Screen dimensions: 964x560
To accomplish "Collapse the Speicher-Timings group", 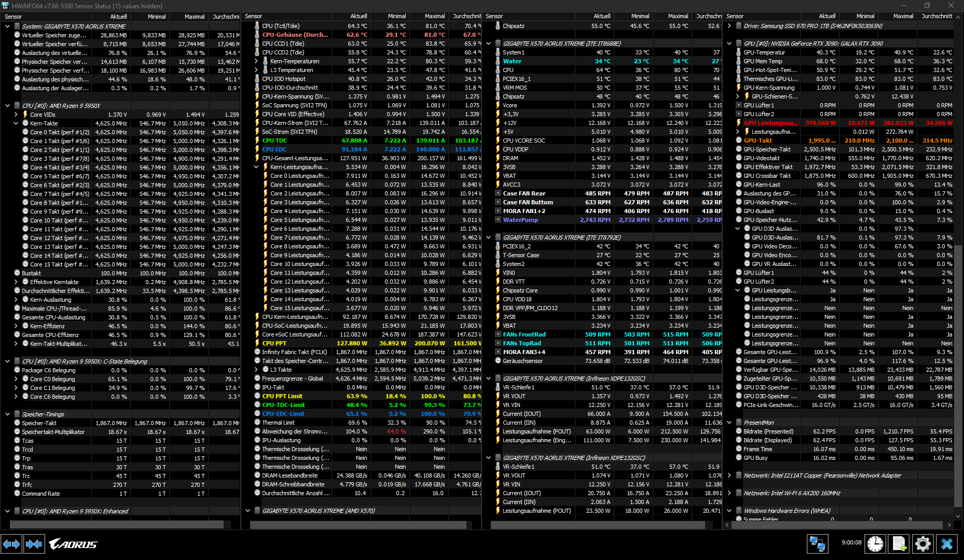I will [x=7, y=414].
